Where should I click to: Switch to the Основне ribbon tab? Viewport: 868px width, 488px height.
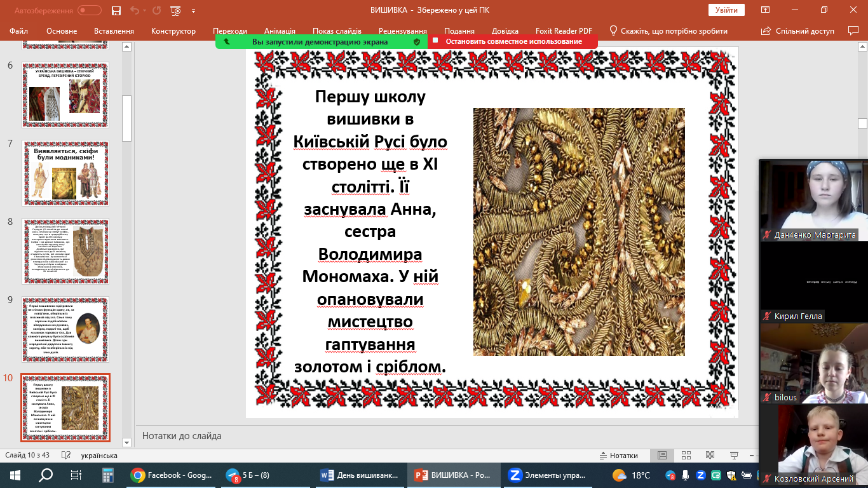pos(62,31)
